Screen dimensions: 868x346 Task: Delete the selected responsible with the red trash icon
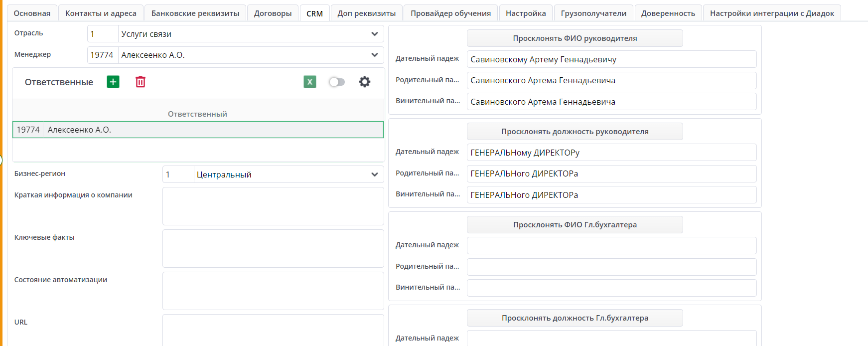(141, 82)
